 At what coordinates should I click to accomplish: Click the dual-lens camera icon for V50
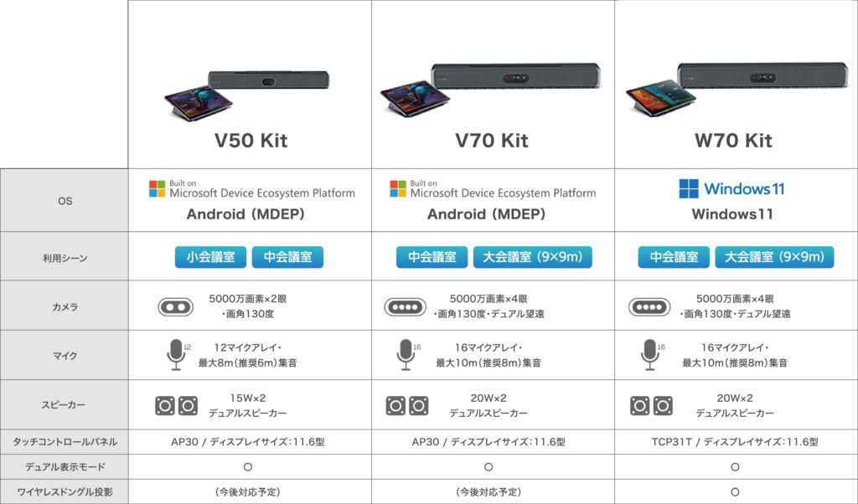176,307
